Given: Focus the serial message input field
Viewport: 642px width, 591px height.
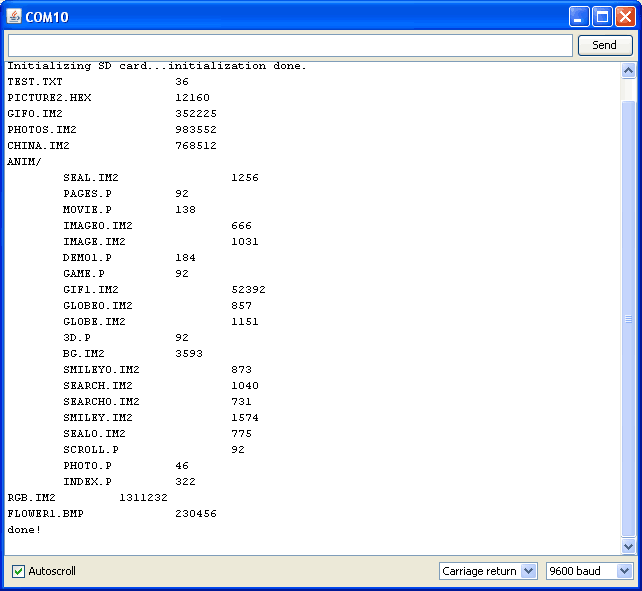Looking at the screenshot, I should (290, 45).
